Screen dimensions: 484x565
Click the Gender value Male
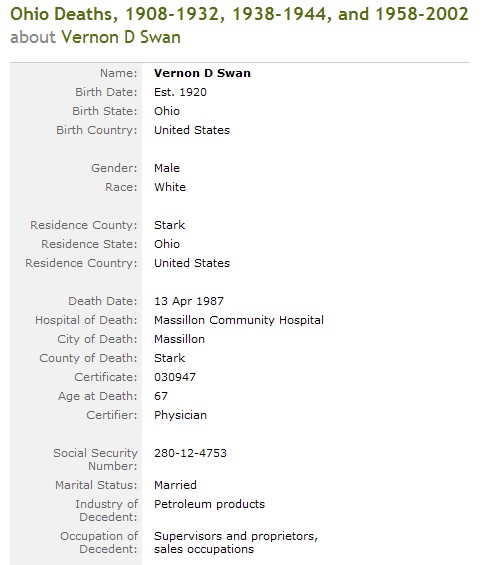(x=167, y=168)
